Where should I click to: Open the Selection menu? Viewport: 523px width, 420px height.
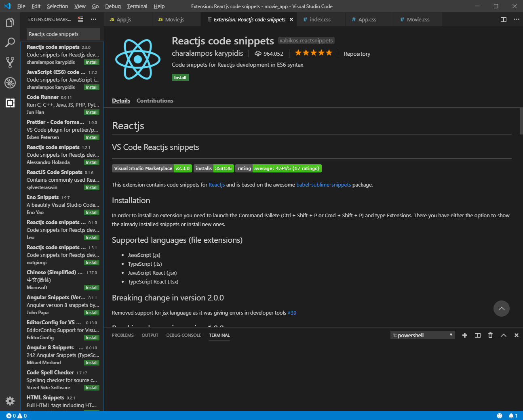(57, 6)
